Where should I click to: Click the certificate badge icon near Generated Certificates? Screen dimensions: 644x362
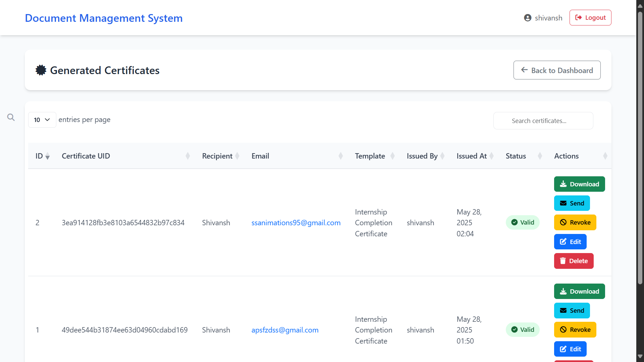(41, 70)
